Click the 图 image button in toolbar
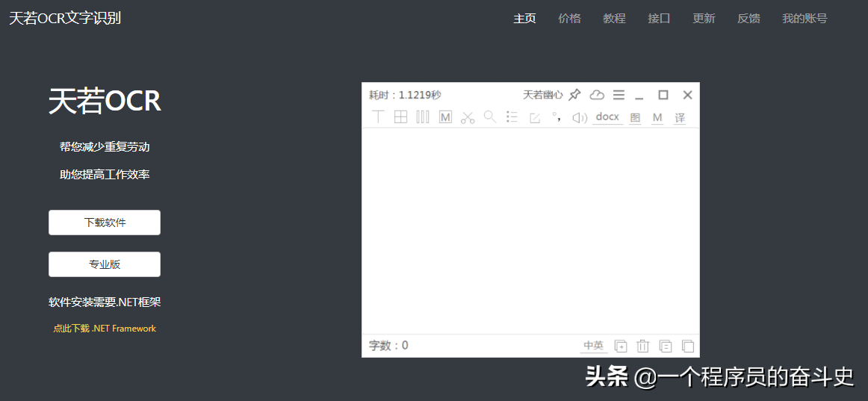 click(x=635, y=117)
